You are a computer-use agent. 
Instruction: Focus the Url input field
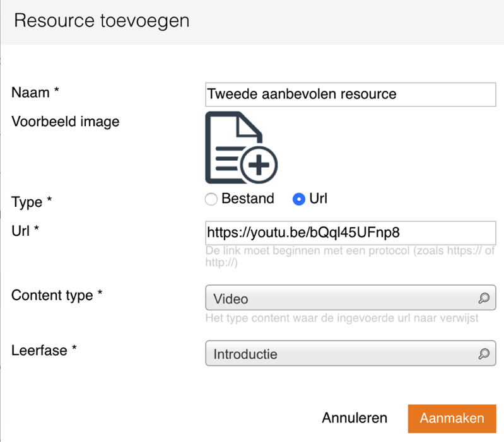[351, 233]
